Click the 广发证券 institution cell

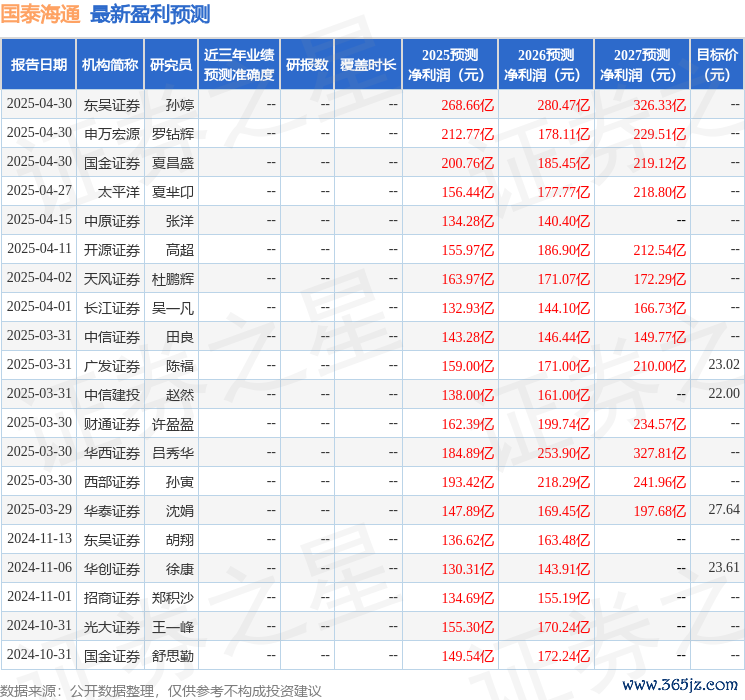point(112,366)
